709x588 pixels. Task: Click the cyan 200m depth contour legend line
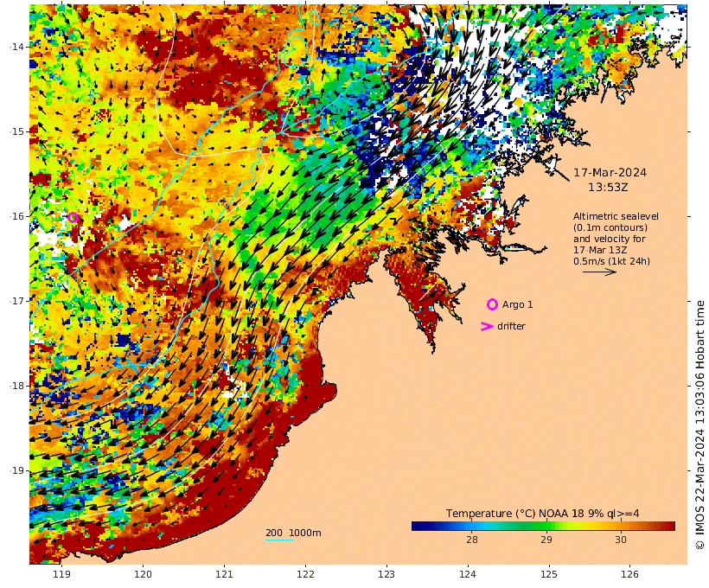pos(279,540)
